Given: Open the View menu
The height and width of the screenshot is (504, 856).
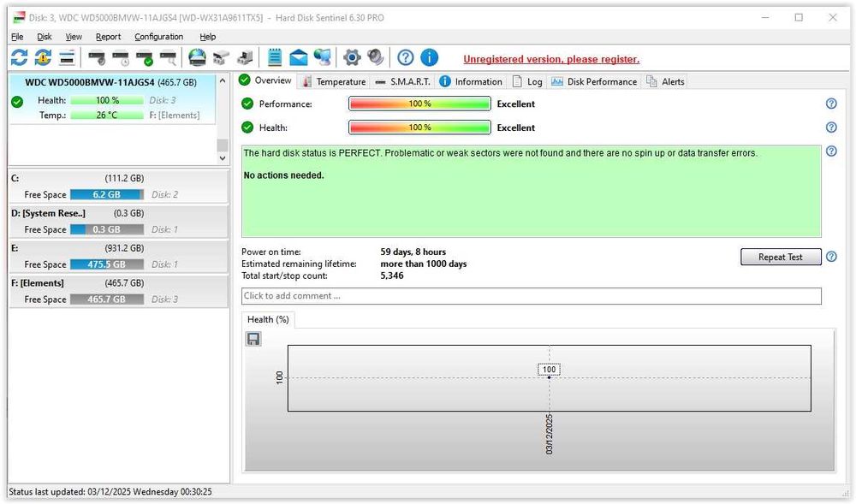Looking at the screenshot, I should (74, 37).
